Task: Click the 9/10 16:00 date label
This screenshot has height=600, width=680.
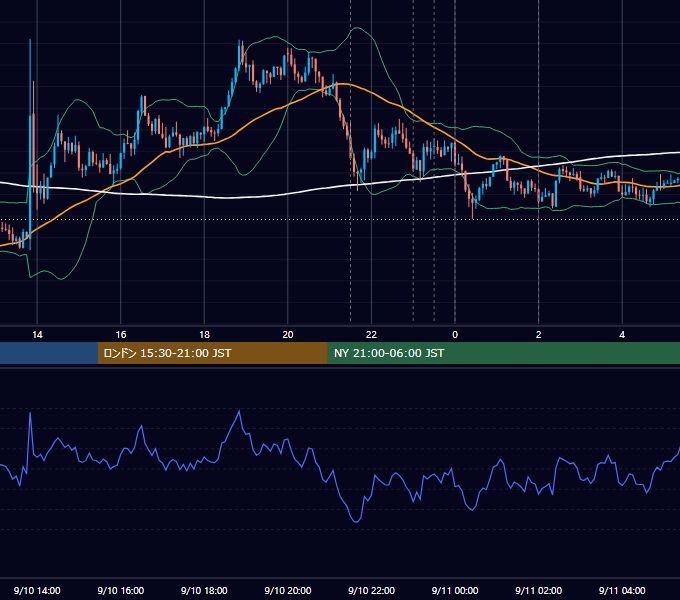Action: pos(121,590)
